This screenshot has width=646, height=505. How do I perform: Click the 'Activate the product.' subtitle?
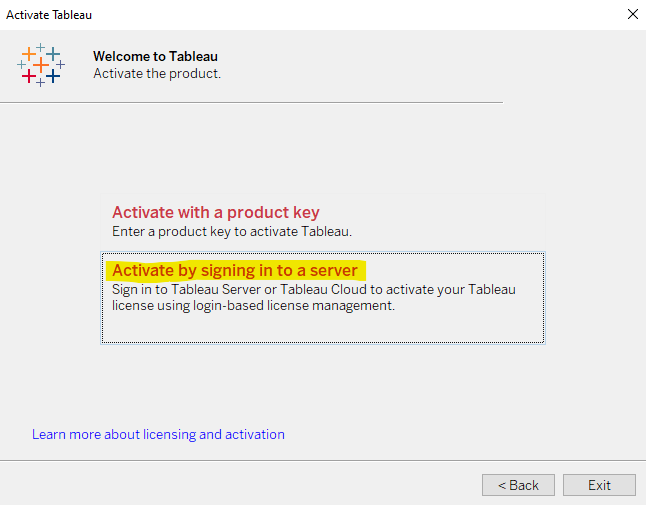click(x=157, y=73)
